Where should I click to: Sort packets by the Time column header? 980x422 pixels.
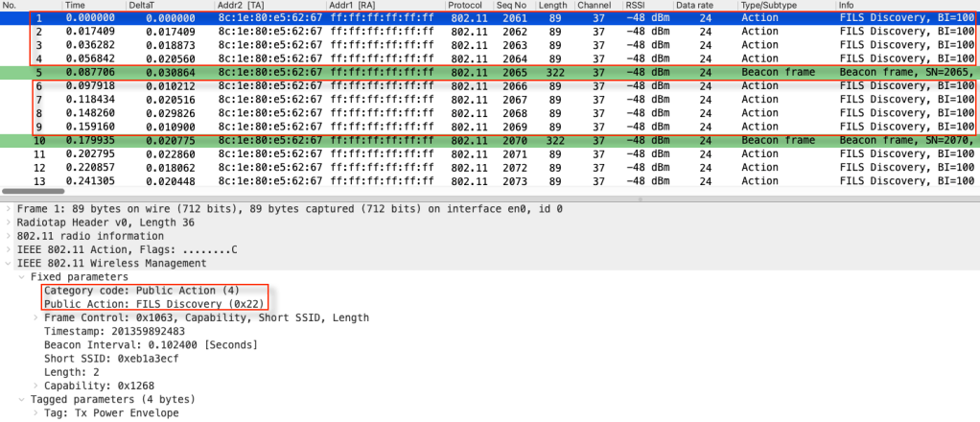76,6
